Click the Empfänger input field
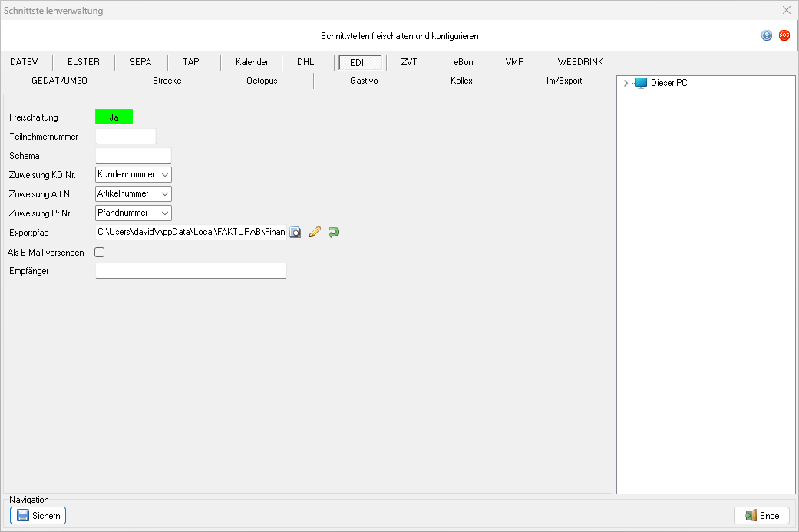 pos(190,270)
